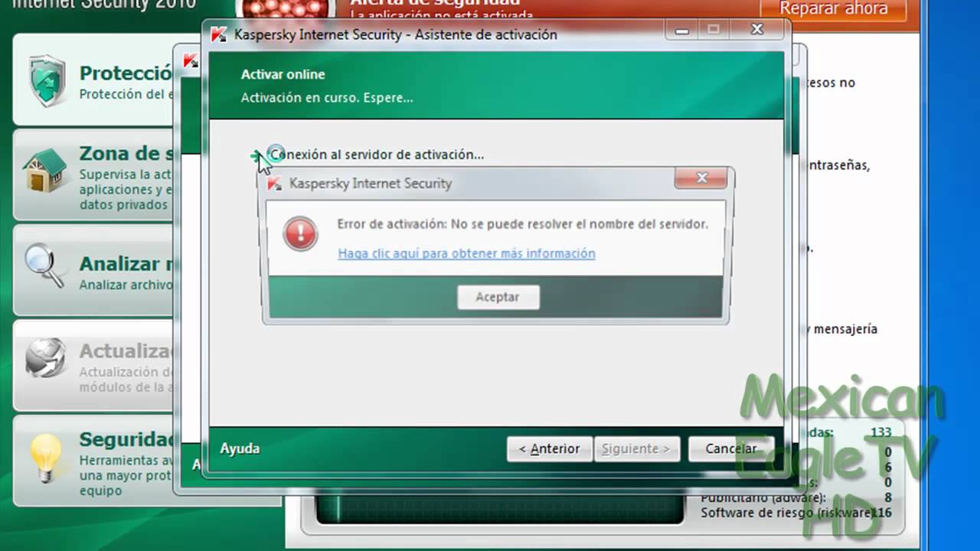This screenshot has width=980, height=551.
Task: Click the Kaspersky logo in the activation wizard title
Action: click(219, 35)
